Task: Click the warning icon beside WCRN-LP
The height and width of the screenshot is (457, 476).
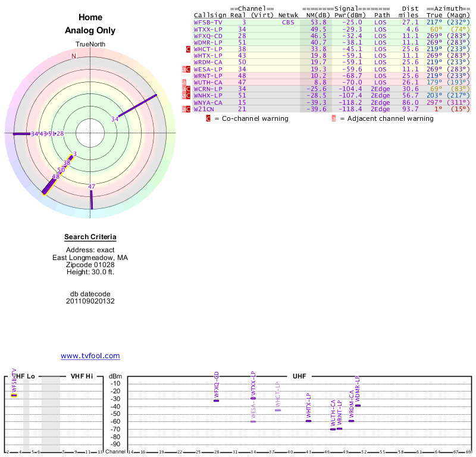Action: (186, 89)
